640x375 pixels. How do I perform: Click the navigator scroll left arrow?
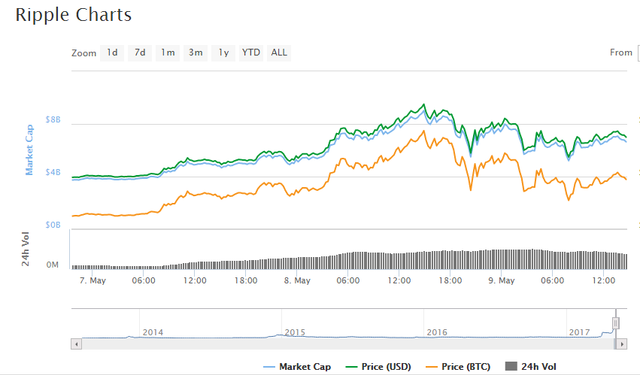(76, 344)
